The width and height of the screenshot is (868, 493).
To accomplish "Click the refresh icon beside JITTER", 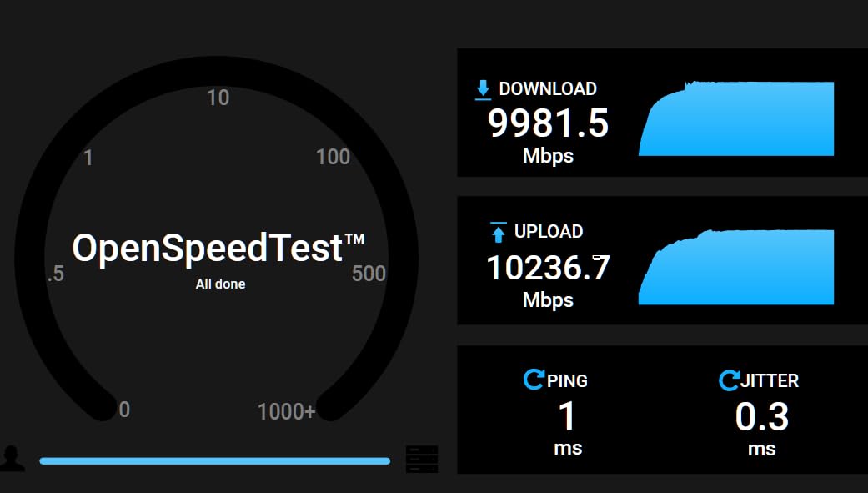I will click(x=729, y=381).
